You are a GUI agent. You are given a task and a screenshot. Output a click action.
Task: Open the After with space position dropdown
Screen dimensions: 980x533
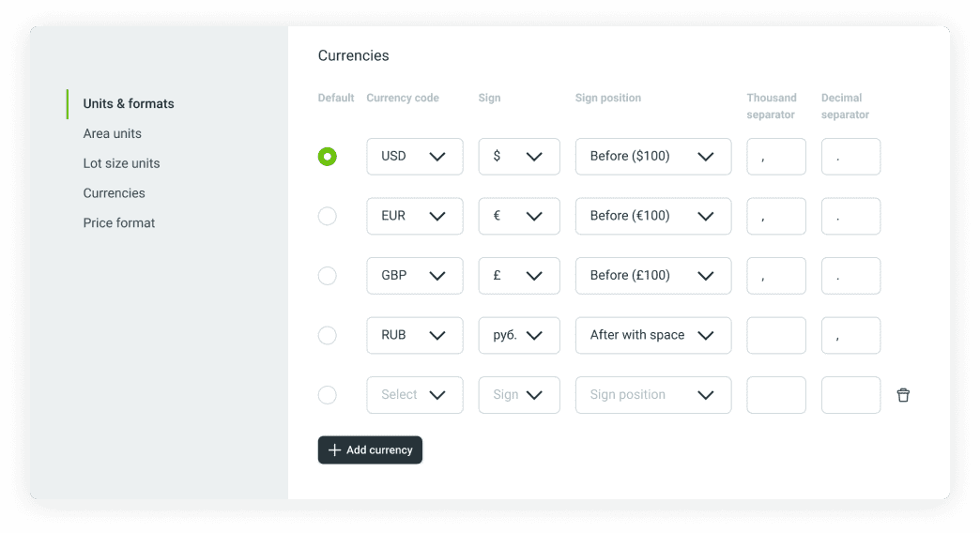[652, 335]
